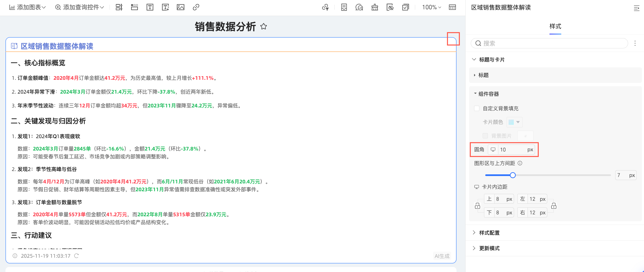Viewport: 644px width, 272px height.
Task: Click the hidden-view eye toolbar icon
Action: [x=390, y=7]
